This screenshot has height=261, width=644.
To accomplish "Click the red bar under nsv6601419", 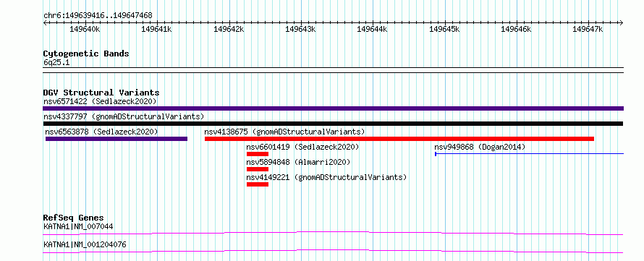I will tap(258, 154).
